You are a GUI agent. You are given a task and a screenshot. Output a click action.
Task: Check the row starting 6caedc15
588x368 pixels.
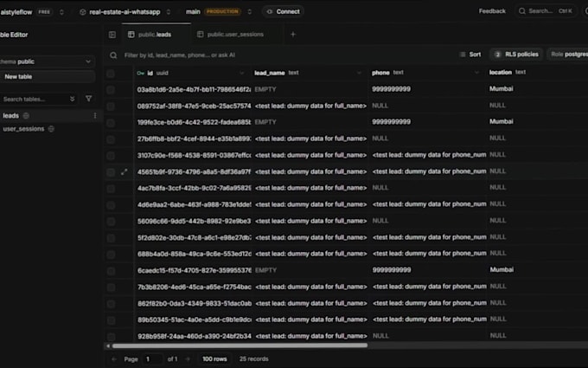tap(111, 271)
